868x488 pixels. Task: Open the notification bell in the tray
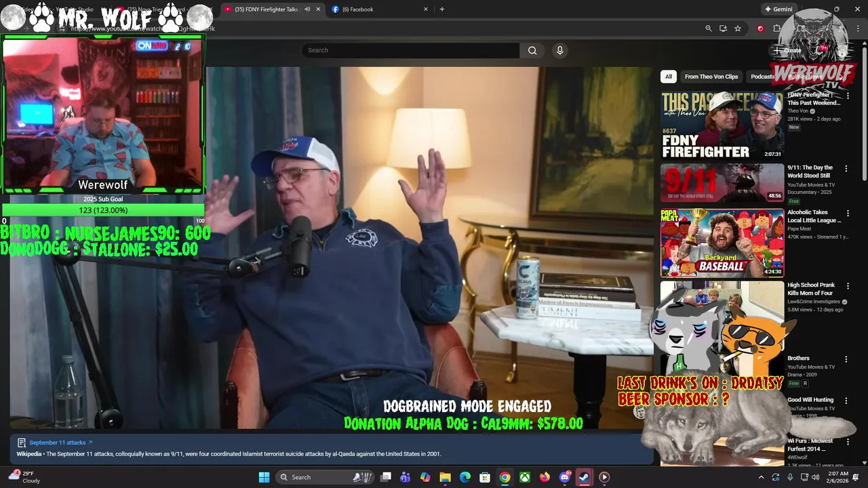coord(856,477)
